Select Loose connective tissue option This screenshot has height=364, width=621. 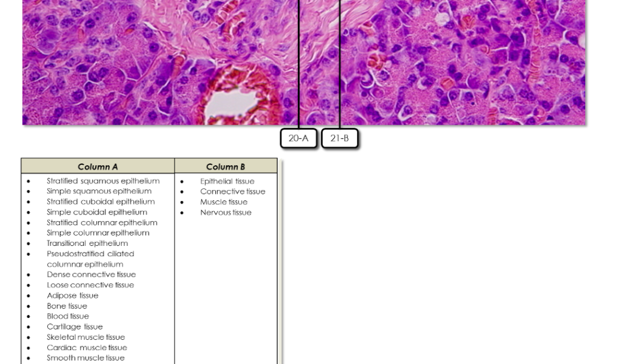coord(91,285)
